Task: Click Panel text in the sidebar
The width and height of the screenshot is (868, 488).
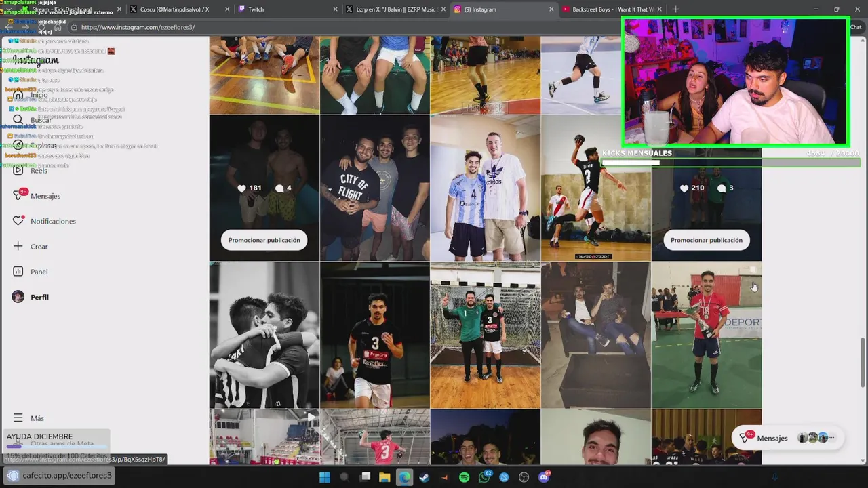Action: pos(39,272)
